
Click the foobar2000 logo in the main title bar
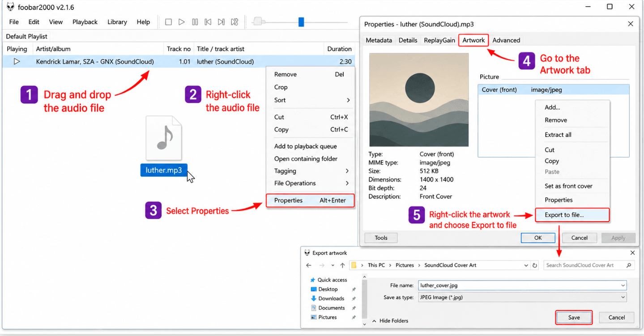click(x=10, y=7)
